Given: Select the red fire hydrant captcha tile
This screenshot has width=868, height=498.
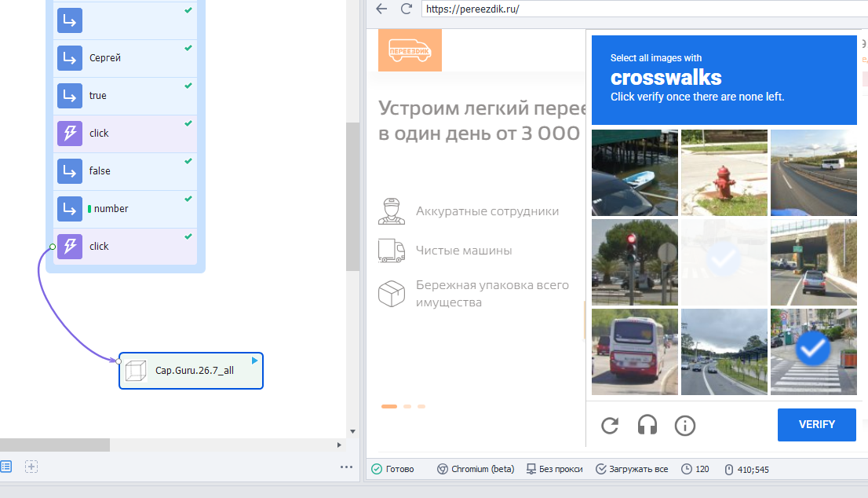Looking at the screenshot, I should [724, 173].
